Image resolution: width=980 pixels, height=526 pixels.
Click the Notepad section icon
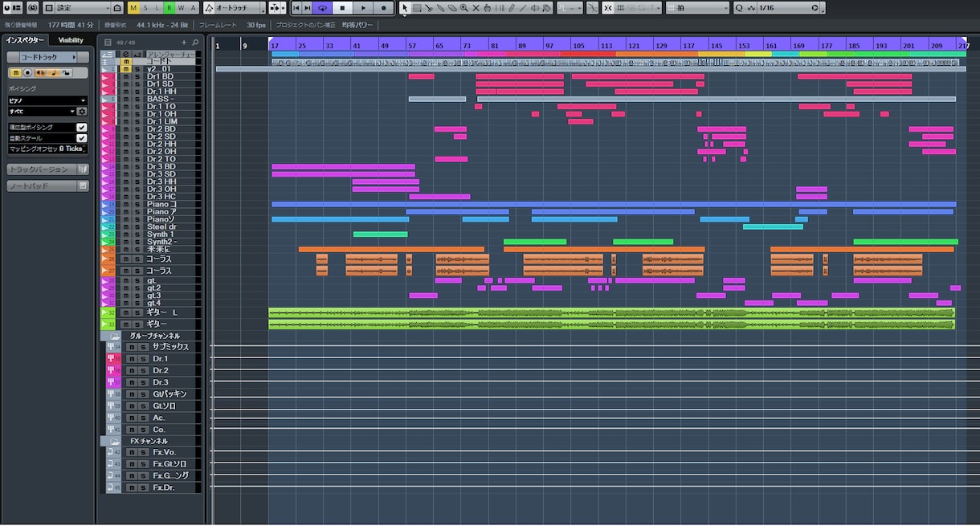click(83, 186)
